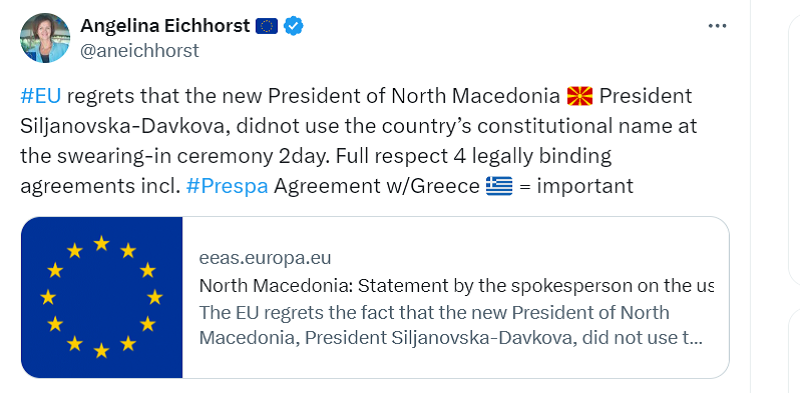Open the North Macedonia statement card title
This screenshot has height=393, width=800.
(456, 286)
